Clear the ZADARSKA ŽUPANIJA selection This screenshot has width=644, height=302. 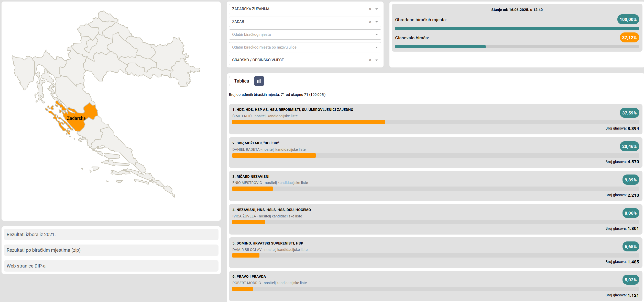point(370,9)
